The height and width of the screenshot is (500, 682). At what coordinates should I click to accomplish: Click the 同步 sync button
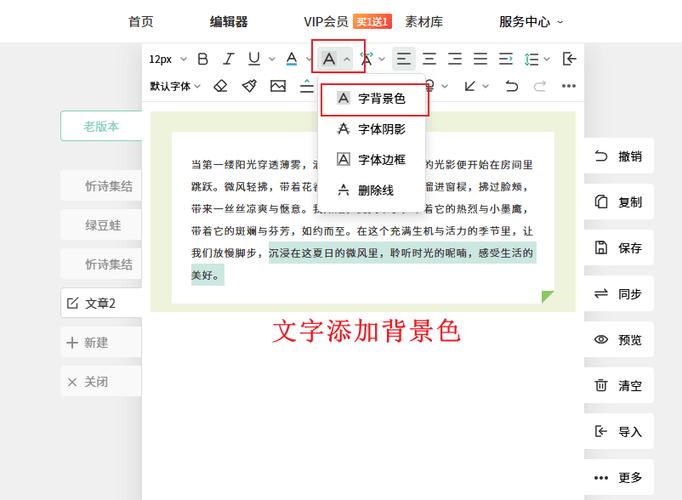618,294
